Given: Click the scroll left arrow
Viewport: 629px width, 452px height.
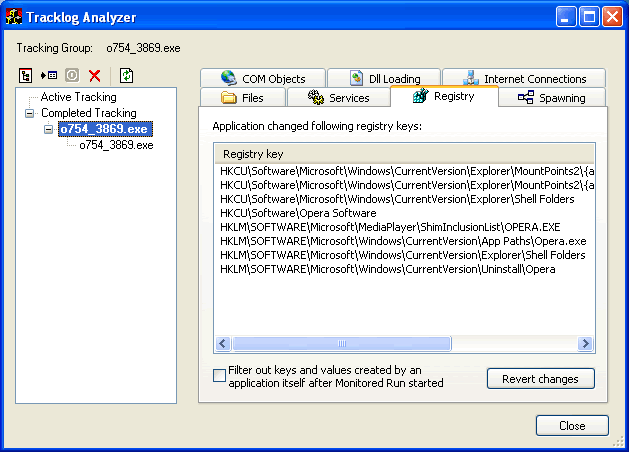Looking at the screenshot, I should (x=223, y=344).
